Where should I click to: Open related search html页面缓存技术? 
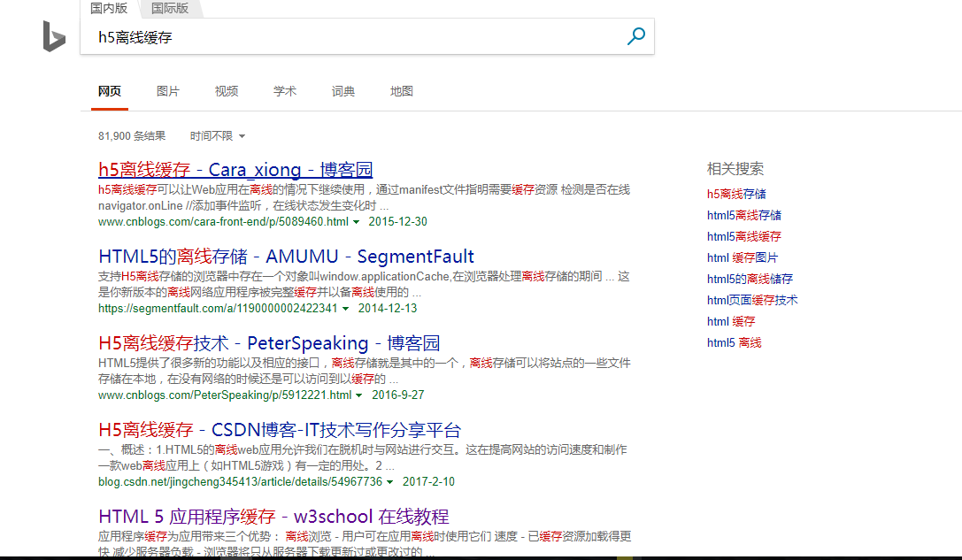(x=752, y=300)
